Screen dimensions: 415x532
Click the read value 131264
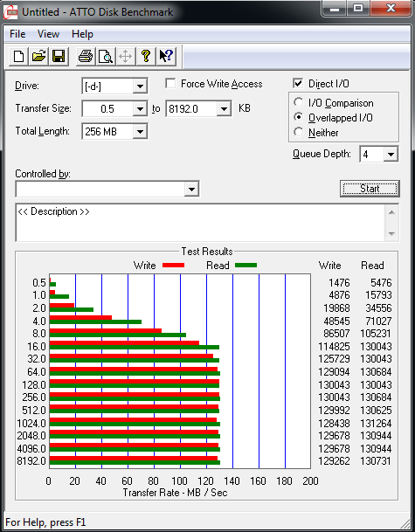[376, 423]
